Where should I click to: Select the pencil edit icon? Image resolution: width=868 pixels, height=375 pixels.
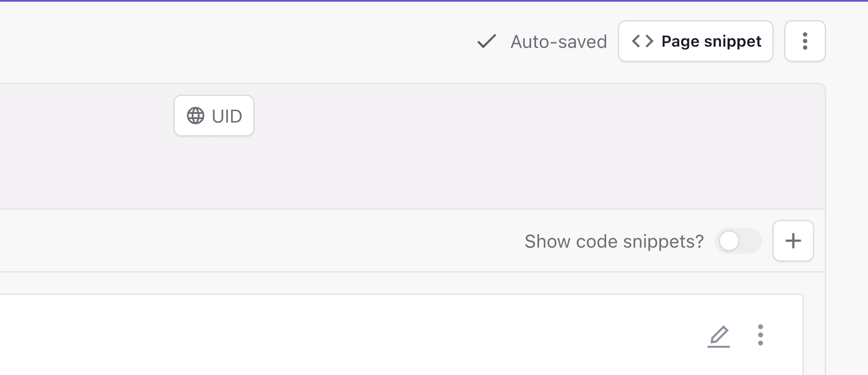click(719, 335)
